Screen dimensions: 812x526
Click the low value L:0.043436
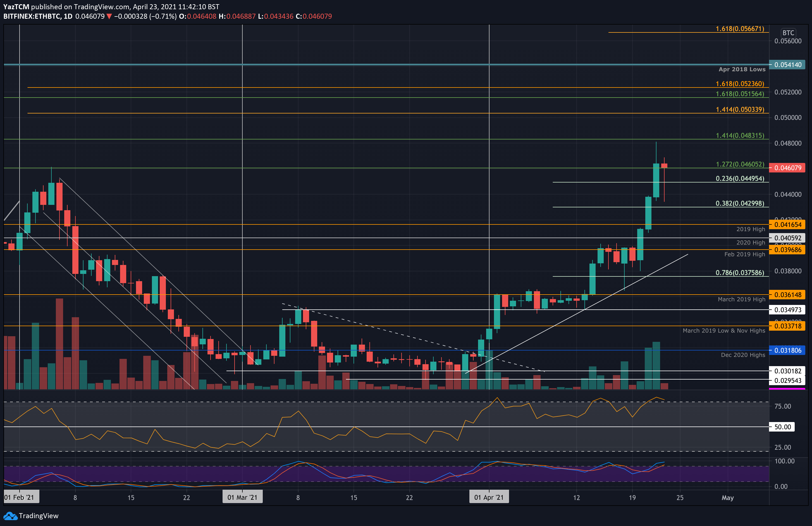click(x=276, y=16)
